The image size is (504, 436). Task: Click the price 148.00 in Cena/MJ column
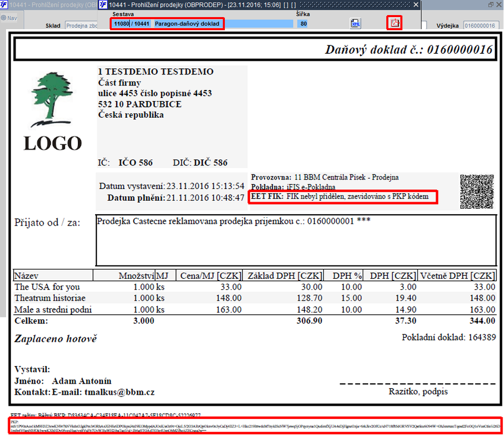pyautogui.click(x=229, y=298)
